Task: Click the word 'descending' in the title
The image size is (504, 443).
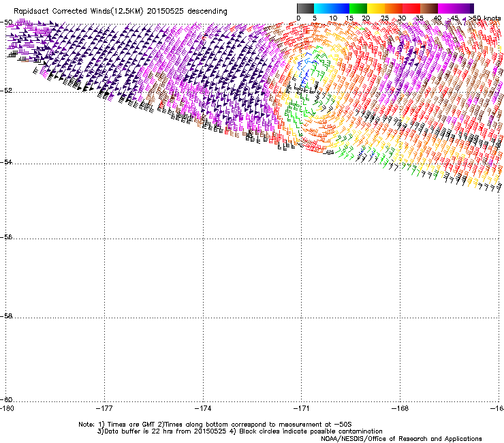Action: 207,12
